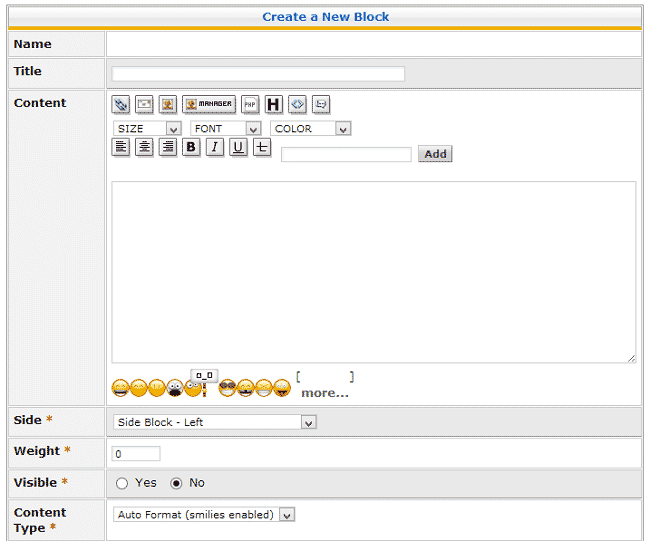Viewport: 650px width, 541px height.
Task: Click the Add button
Action: click(435, 154)
